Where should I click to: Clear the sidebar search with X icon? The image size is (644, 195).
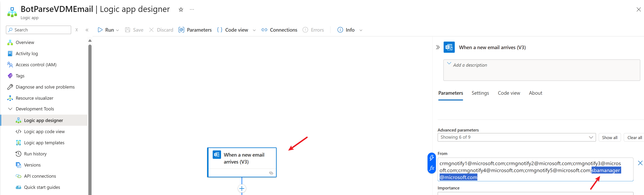point(77,30)
